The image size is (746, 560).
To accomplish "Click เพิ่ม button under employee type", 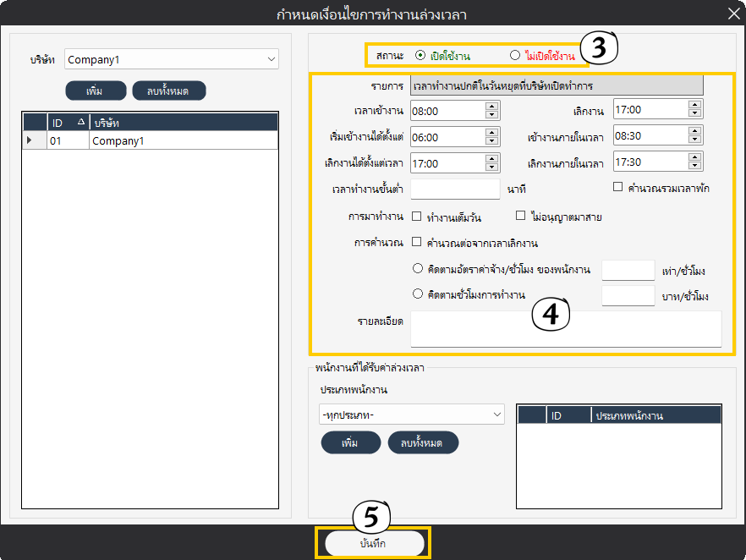I will [350, 442].
